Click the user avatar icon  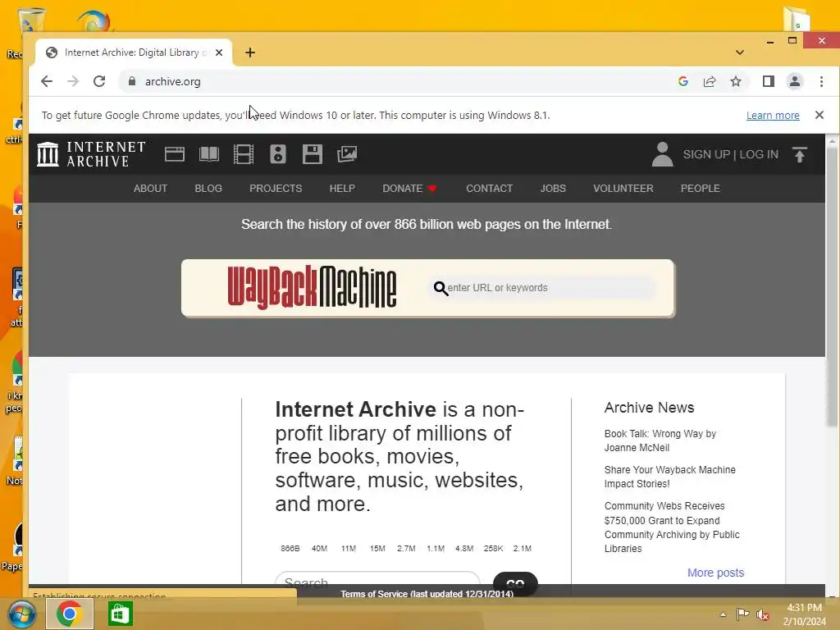coord(663,154)
